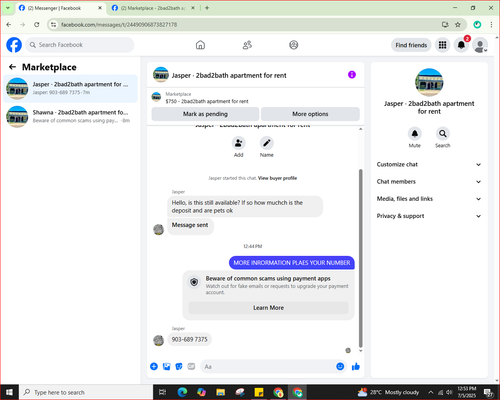Bookmark this page with the star icon
Screen dimensions: 500x400
(x=458, y=25)
